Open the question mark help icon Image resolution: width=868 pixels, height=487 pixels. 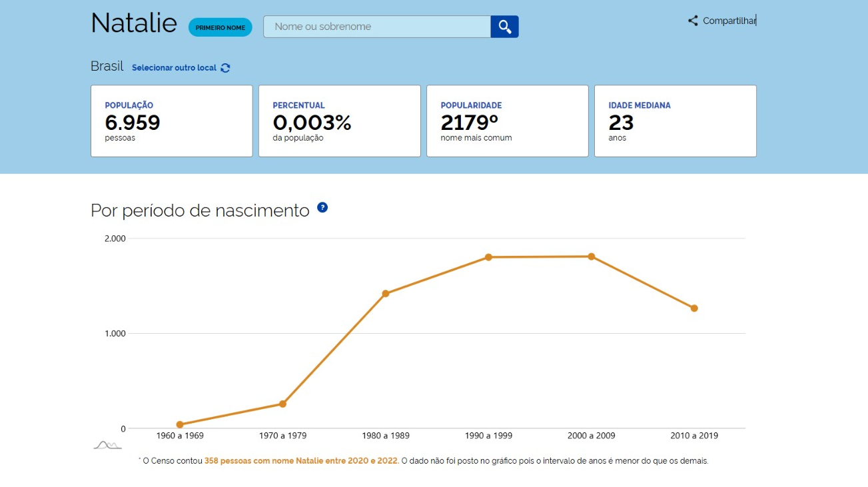[322, 207]
